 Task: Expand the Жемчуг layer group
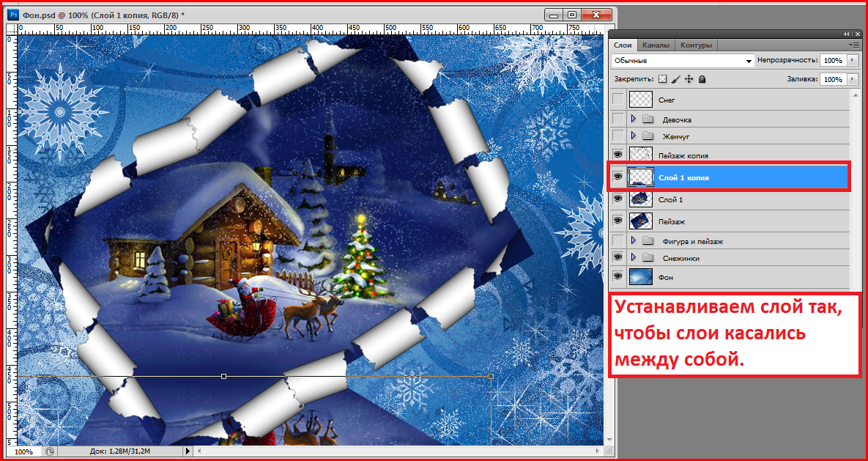tap(634, 136)
